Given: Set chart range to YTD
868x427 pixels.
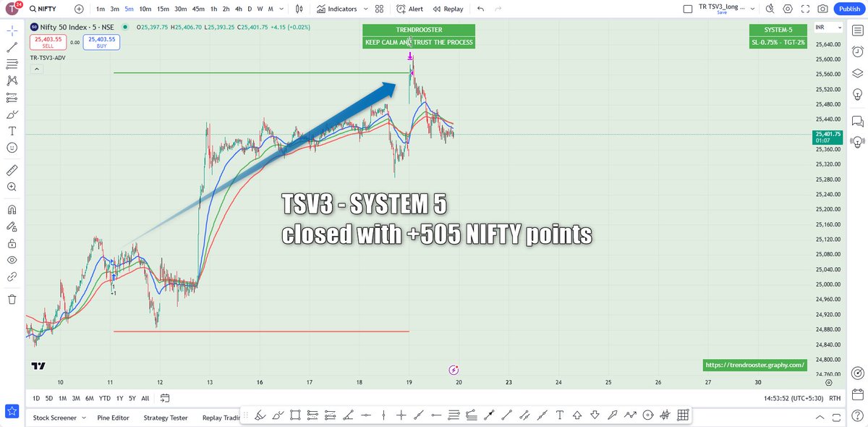Looking at the screenshot, I should click(105, 398).
